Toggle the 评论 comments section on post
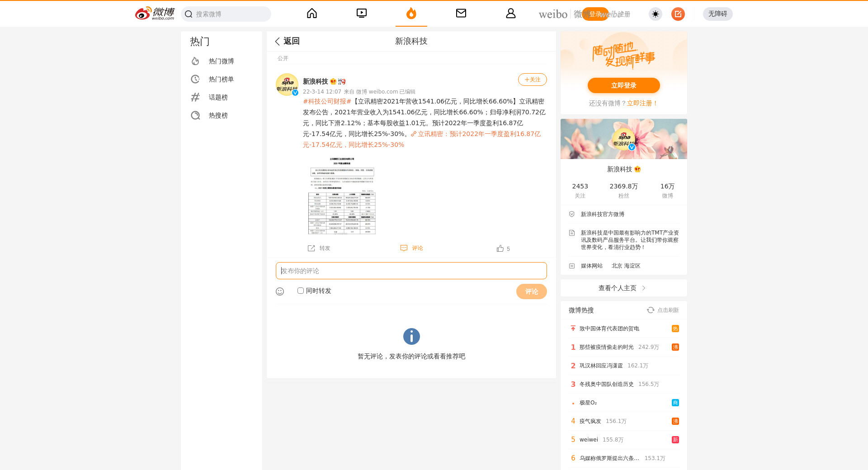 click(411, 248)
